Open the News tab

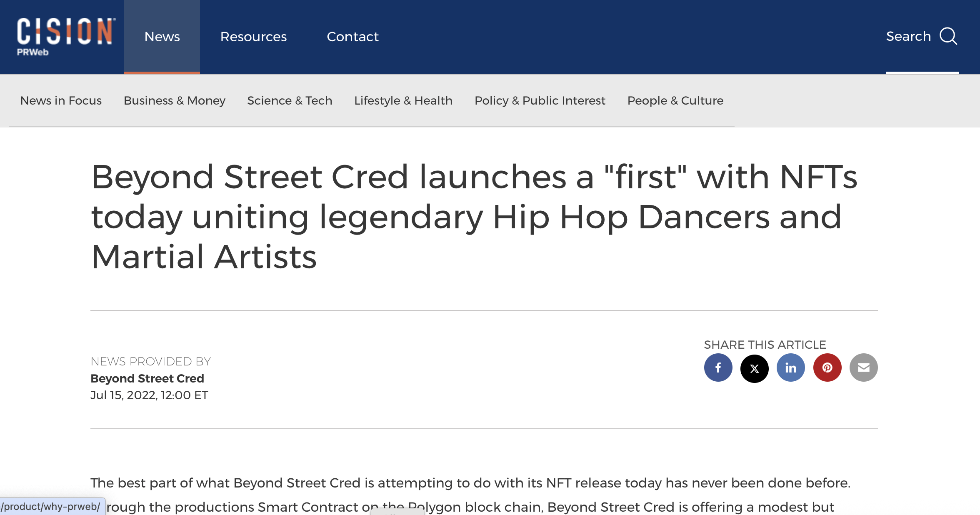[162, 37]
